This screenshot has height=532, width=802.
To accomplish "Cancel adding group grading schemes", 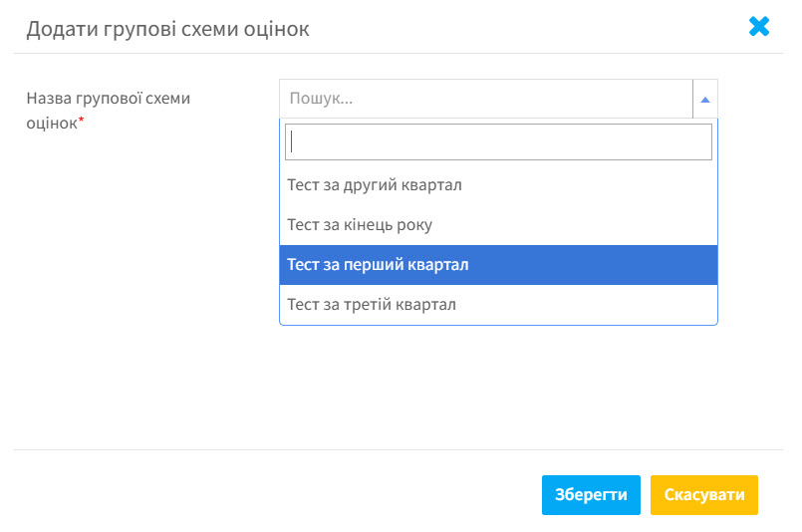I will 703,495.
